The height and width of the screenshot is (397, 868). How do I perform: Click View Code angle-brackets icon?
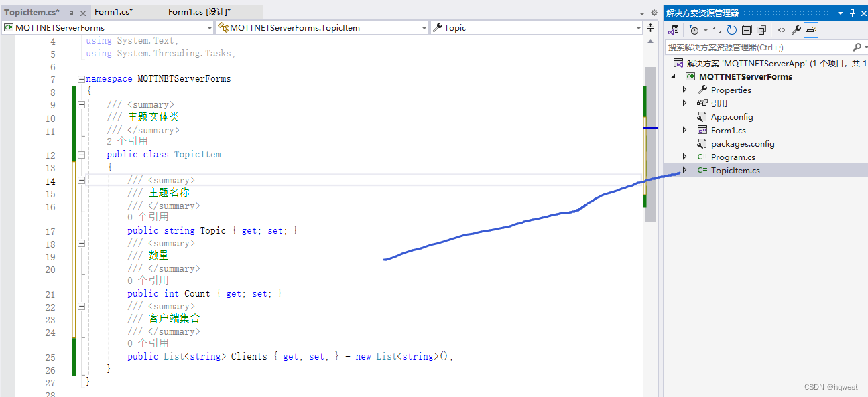[x=782, y=30]
